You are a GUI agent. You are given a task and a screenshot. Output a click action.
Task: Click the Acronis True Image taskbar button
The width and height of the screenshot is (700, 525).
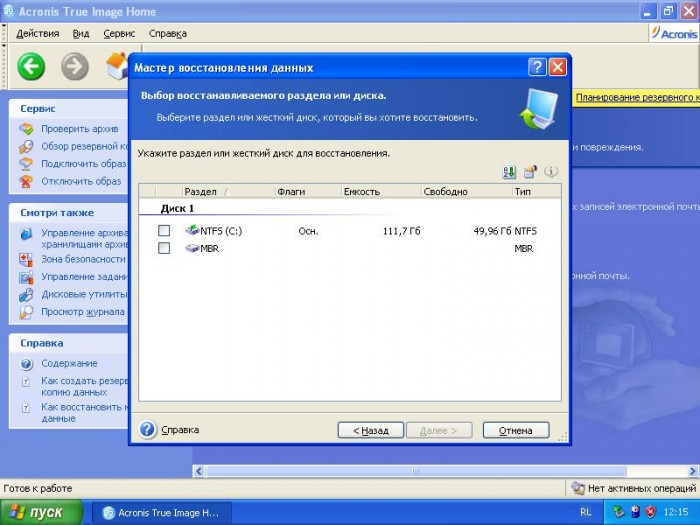point(162,512)
